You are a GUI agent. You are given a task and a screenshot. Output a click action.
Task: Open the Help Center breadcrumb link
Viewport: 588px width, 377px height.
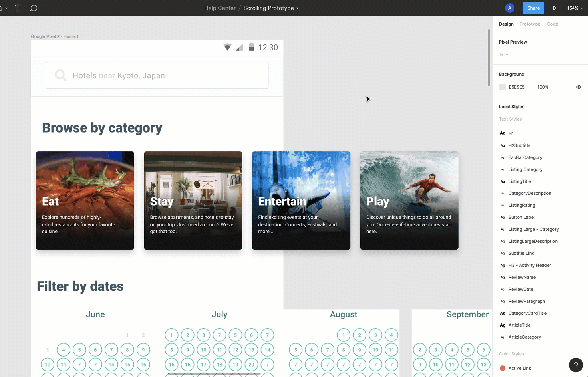point(220,8)
